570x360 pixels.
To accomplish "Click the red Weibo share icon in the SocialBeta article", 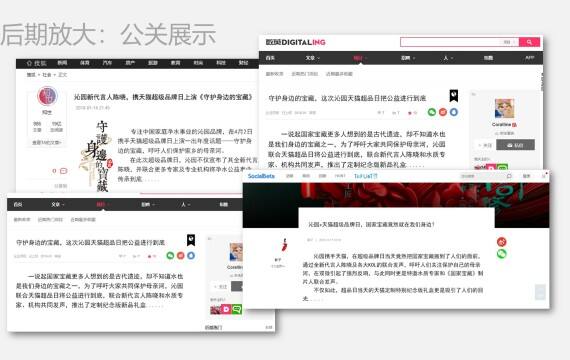I will 502,242.
